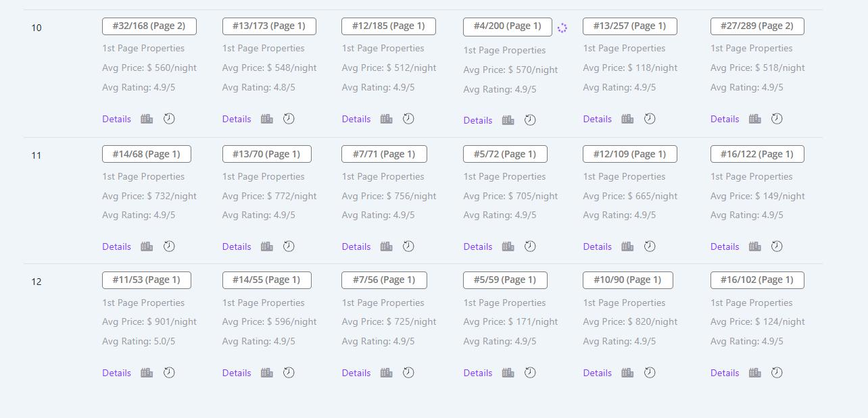The width and height of the screenshot is (868, 418).
Task: Click buildings icon under #5/72 (Page 1)
Action: [x=508, y=246]
